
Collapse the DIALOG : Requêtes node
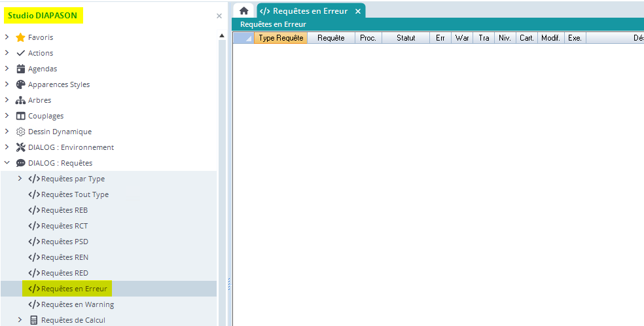(x=7, y=163)
